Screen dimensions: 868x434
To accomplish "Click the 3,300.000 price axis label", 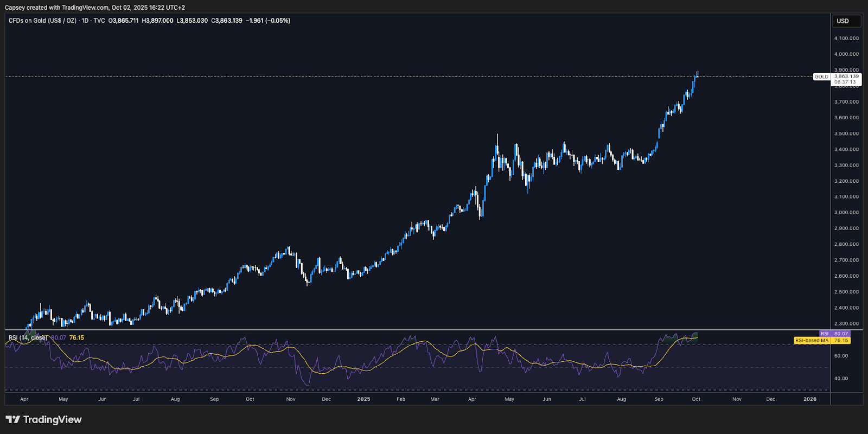I will point(846,165).
